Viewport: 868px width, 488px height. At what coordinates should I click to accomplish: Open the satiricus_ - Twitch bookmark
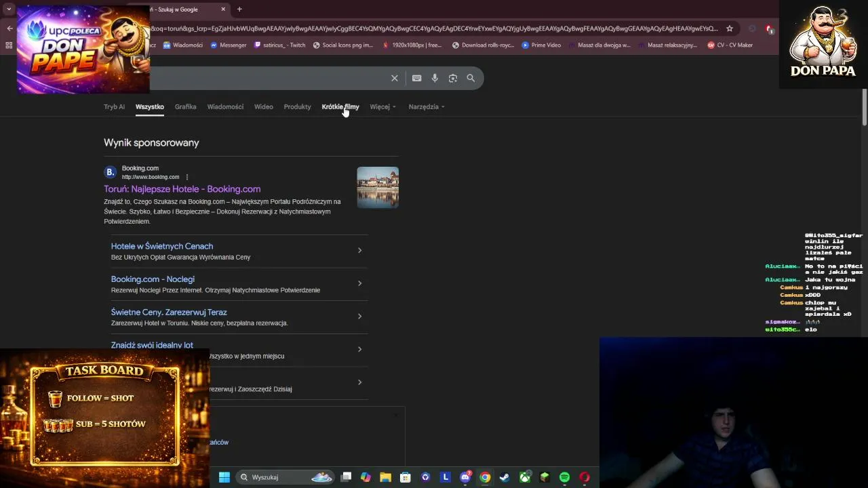[x=279, y=45]
